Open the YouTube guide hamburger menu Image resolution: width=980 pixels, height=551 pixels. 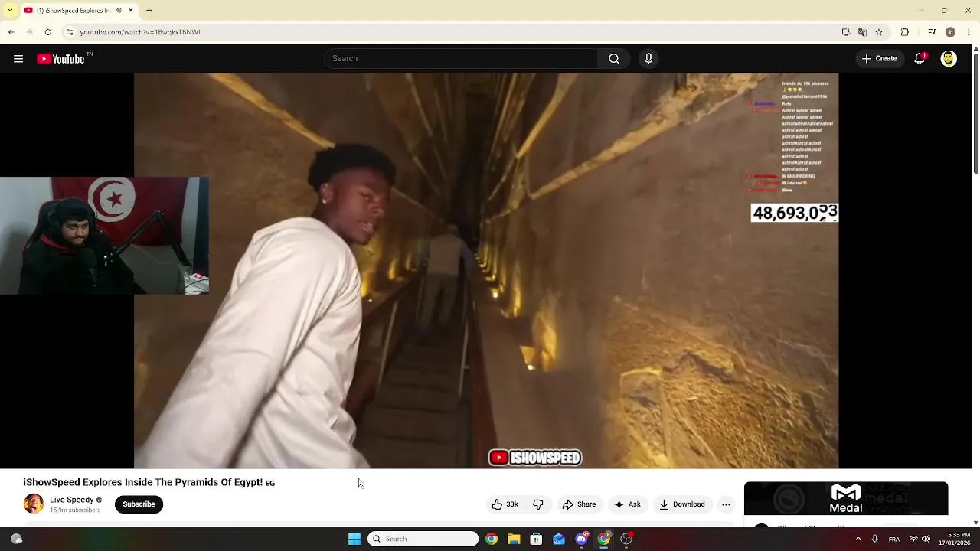[18, 59]
